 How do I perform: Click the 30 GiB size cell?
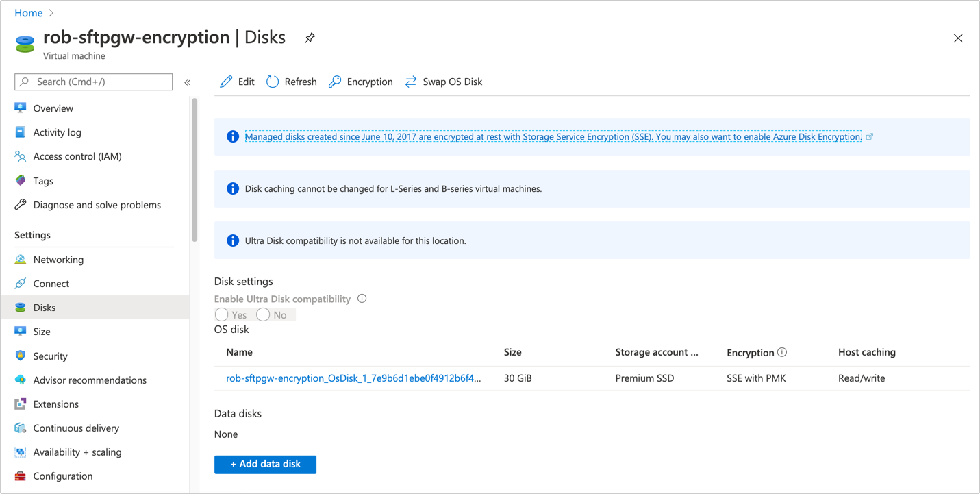[518, 378]
